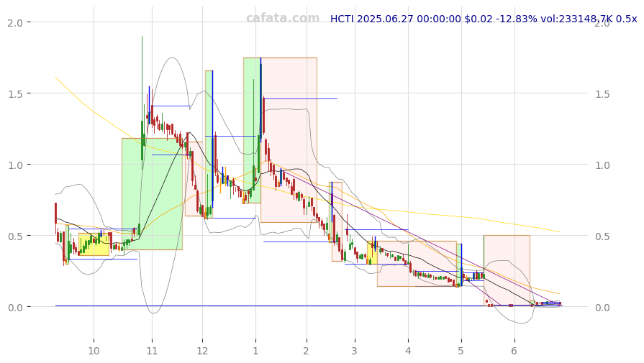This screenshot has width=644, height=363.
Task: Click the $0.02 price in header
Action: coord(478,19)
